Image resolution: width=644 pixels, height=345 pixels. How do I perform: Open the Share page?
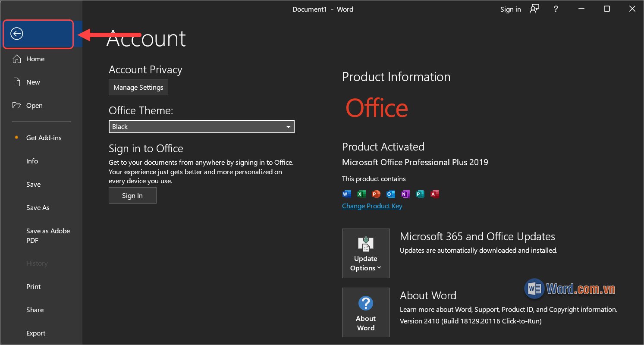[x=35, y=310]
